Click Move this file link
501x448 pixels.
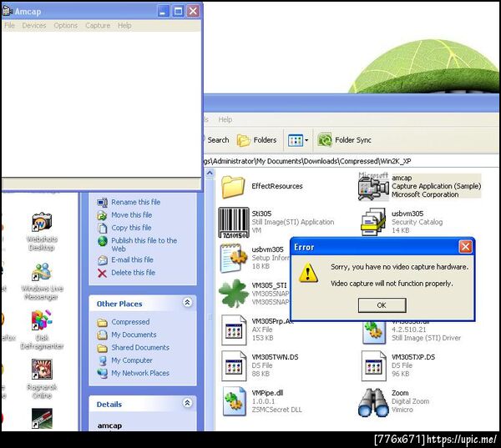pos(132,215)
